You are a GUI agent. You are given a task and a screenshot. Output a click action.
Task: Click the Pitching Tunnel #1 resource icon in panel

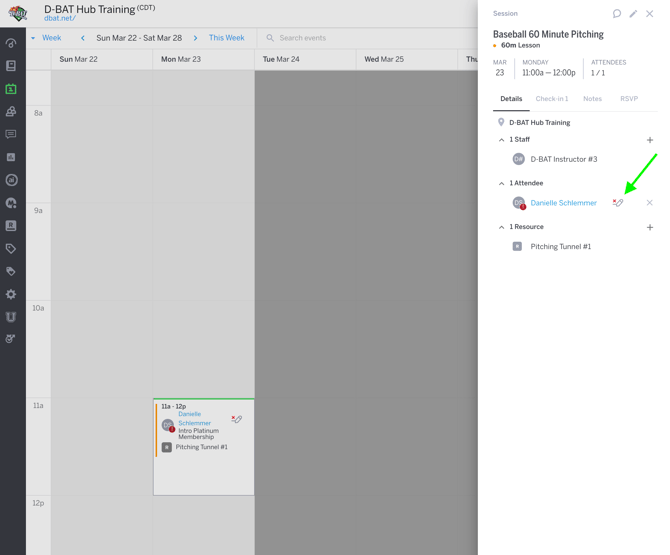517,247
